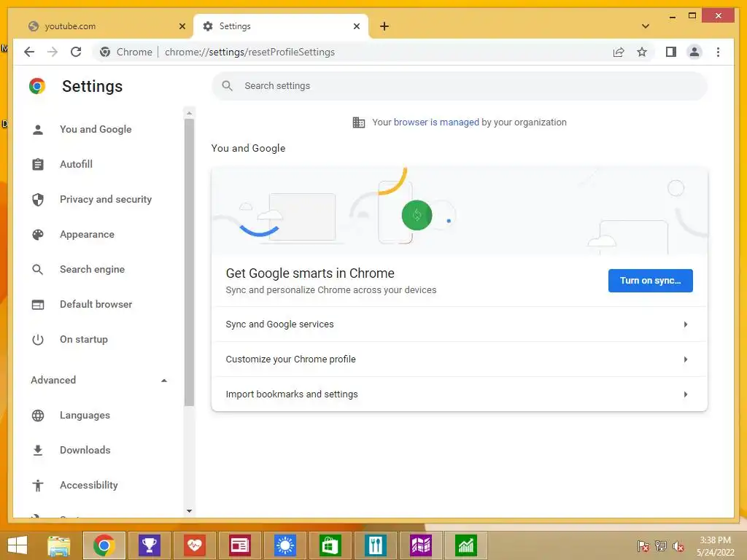Open Languages settings
This screenshot has width=747, height=560.
pyautogui.click(x=85, y=415)
